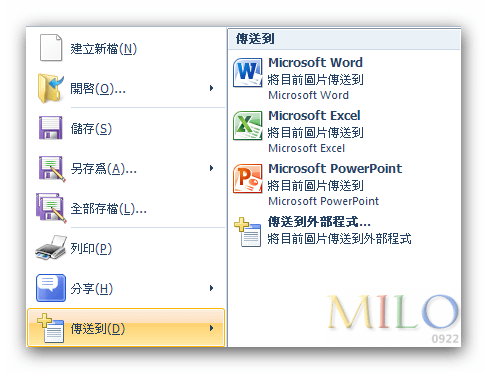Click the 傳送到外部程式... title
Image resolution: width=487 pixels, height=373 pixels.
(319, 221)
